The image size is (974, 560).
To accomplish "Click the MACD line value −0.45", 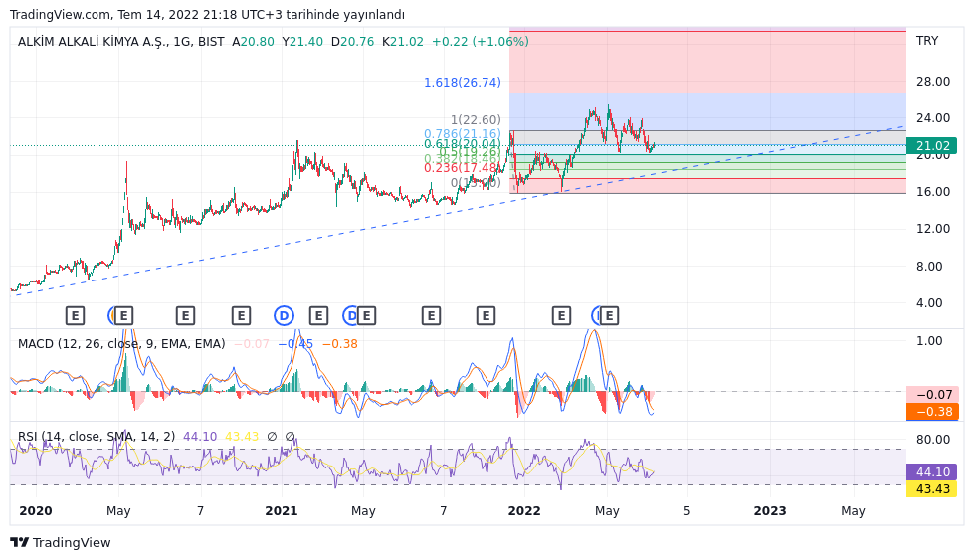I will (295, 344).
